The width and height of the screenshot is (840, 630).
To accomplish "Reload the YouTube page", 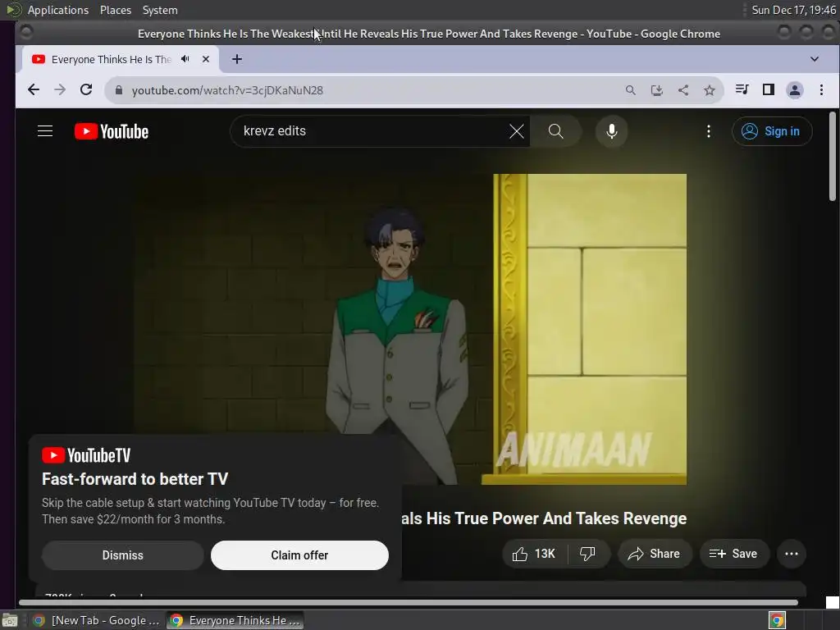I will click(86, 90).
